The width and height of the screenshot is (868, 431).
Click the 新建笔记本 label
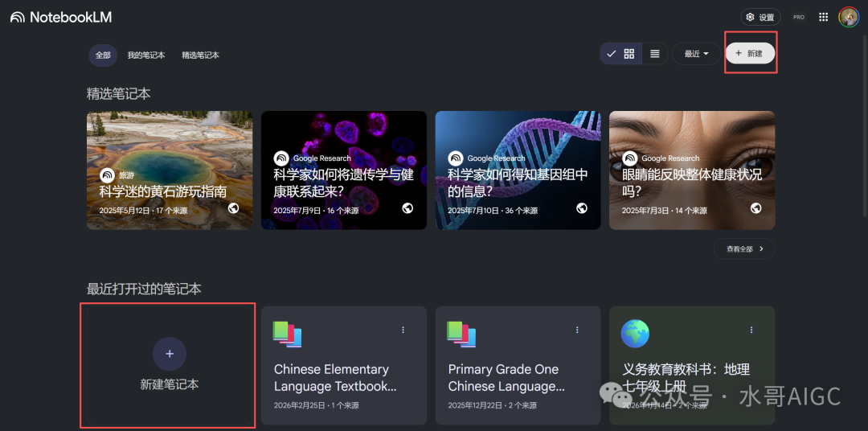point(170,384)
